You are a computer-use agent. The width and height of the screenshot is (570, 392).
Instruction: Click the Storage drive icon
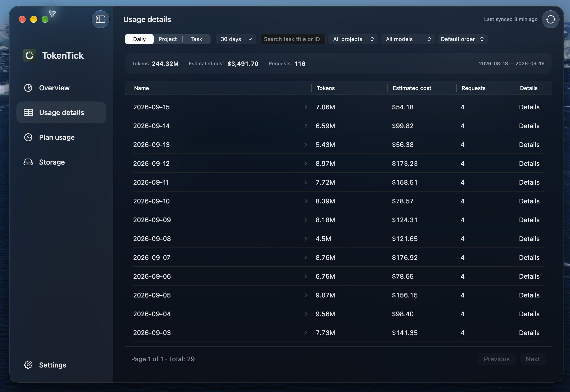[28, 162]
